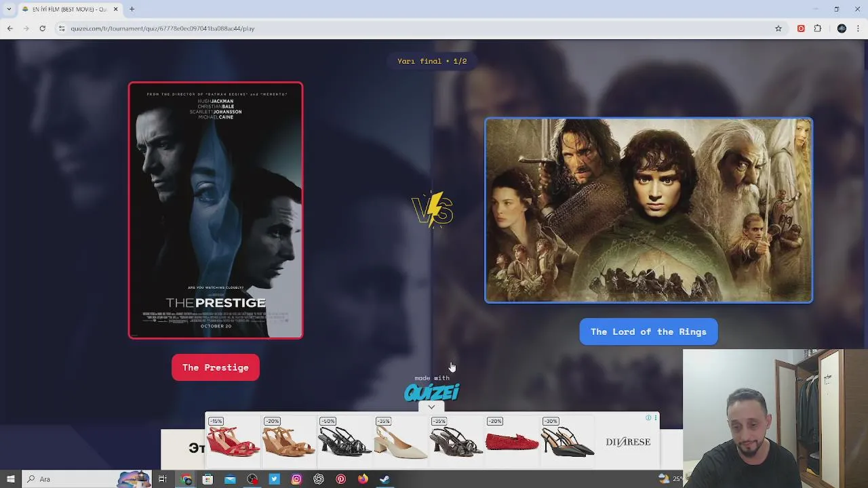This screenshot has height=488, width=868.
Task: Switch to Chrome in the taskbar
Action: tap(186, 479)
